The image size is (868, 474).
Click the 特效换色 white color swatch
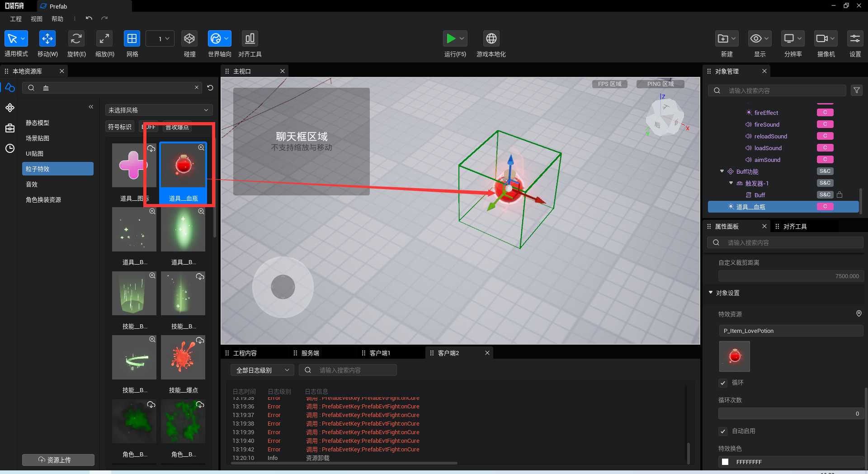[725, 462]
